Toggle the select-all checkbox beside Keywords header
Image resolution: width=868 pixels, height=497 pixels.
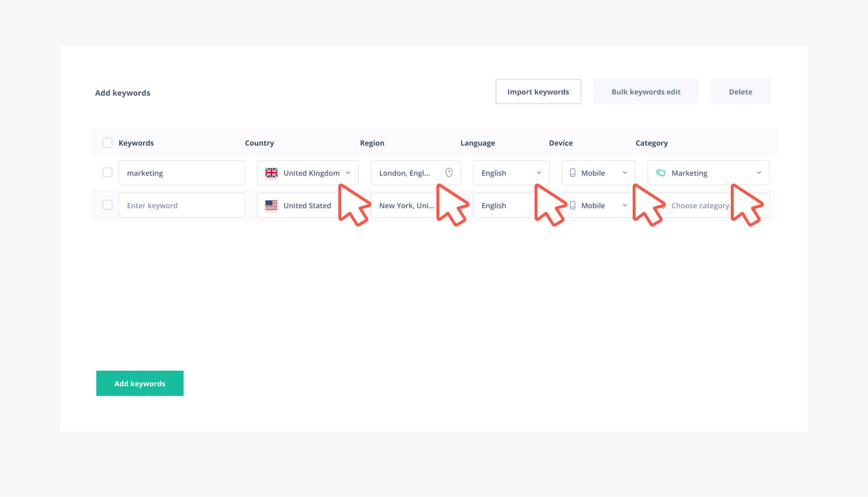[107, 143]
